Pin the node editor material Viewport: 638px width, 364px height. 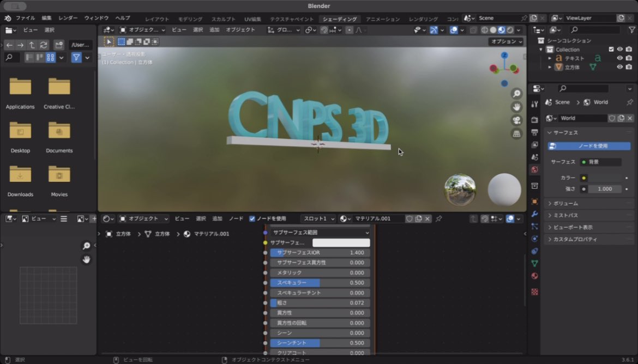coord(438,219)
